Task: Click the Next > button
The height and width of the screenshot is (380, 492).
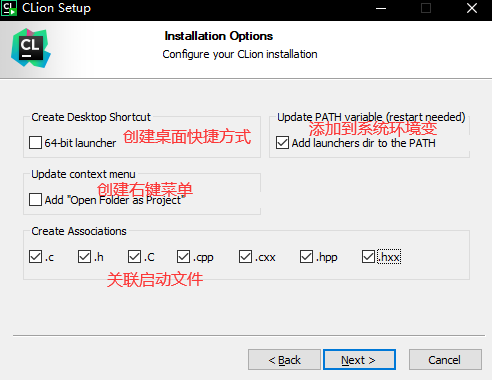Action: [359, 360]
